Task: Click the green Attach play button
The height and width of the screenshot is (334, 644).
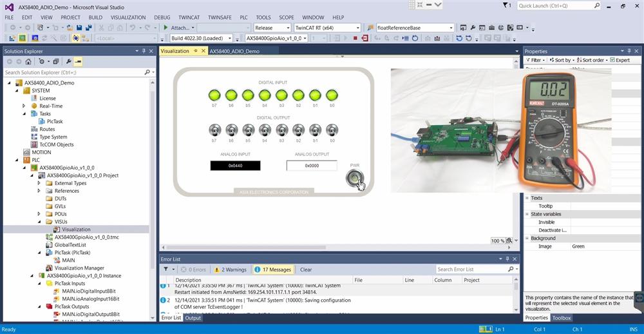Action: (166, 28)
